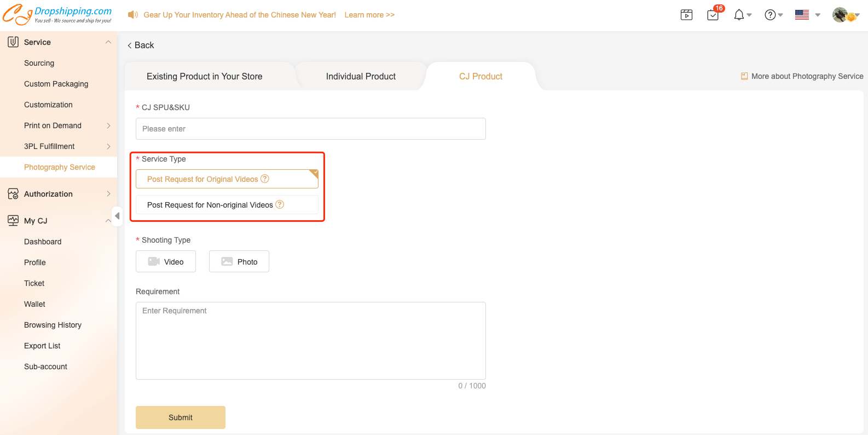Select Post Request for Non-original Videos
This screenshot has height=435, width=868.
(210, 205)
